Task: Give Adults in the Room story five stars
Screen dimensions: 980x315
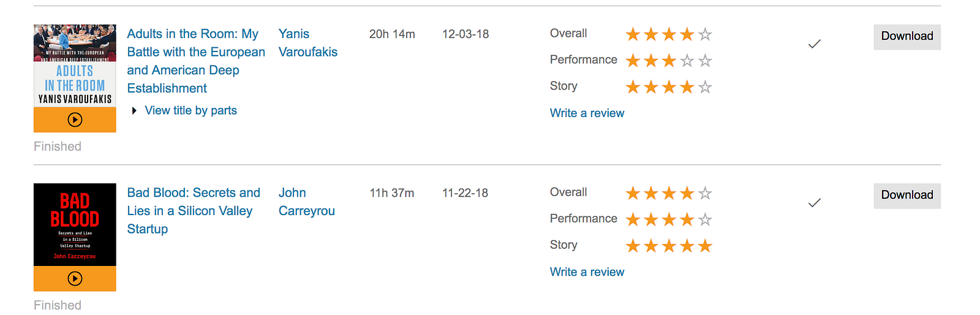Action: point(705,87)
